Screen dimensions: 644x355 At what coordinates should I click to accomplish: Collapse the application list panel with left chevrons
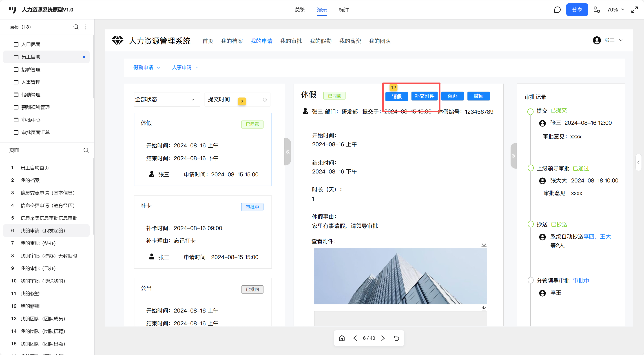click(288, 151)
